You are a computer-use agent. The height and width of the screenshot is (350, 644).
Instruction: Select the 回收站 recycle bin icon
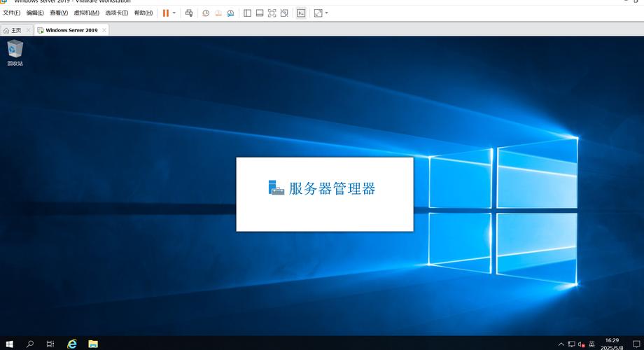coord(15,52)
